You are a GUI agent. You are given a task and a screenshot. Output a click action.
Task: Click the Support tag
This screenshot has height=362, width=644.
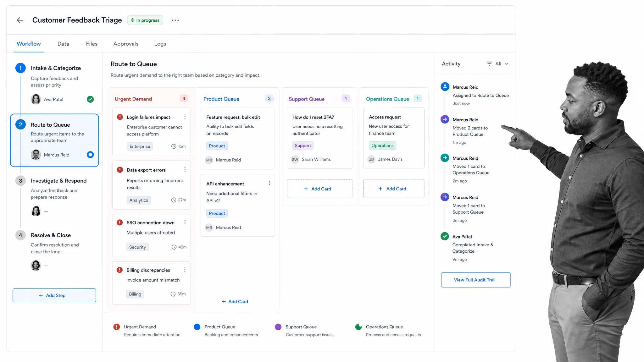click(303, 145)
